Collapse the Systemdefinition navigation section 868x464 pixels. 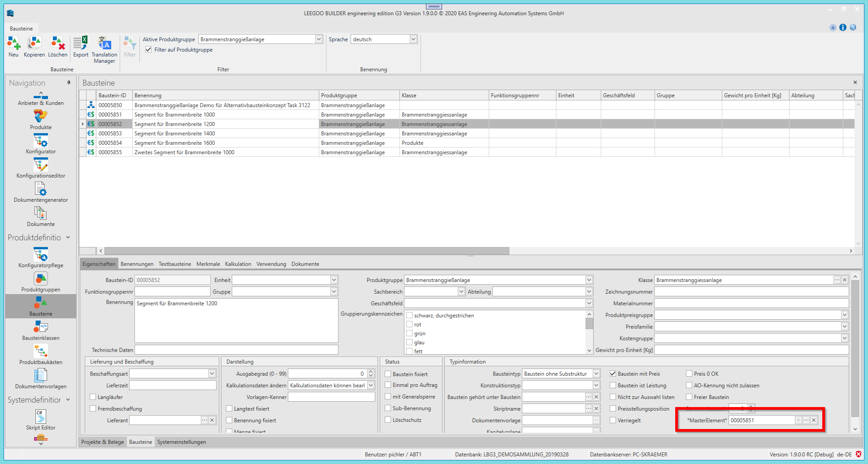coord(68,399)
